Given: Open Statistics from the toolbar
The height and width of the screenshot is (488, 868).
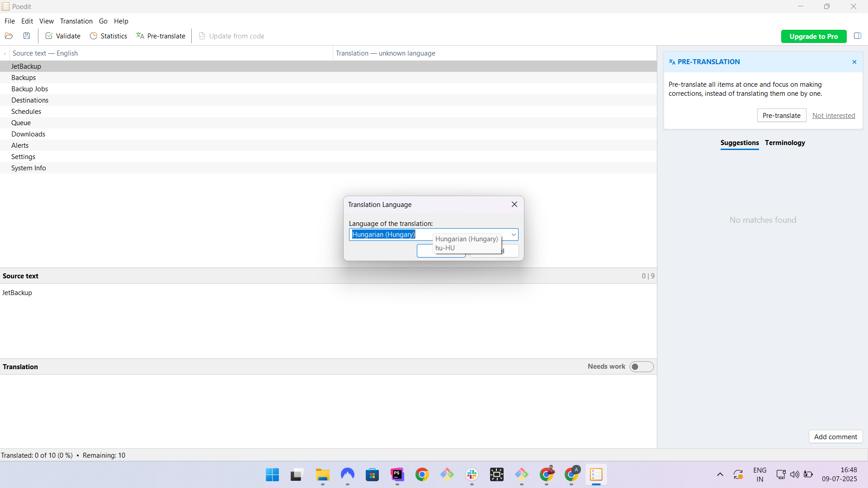Looking at the screenshot, I should point(108,36).
